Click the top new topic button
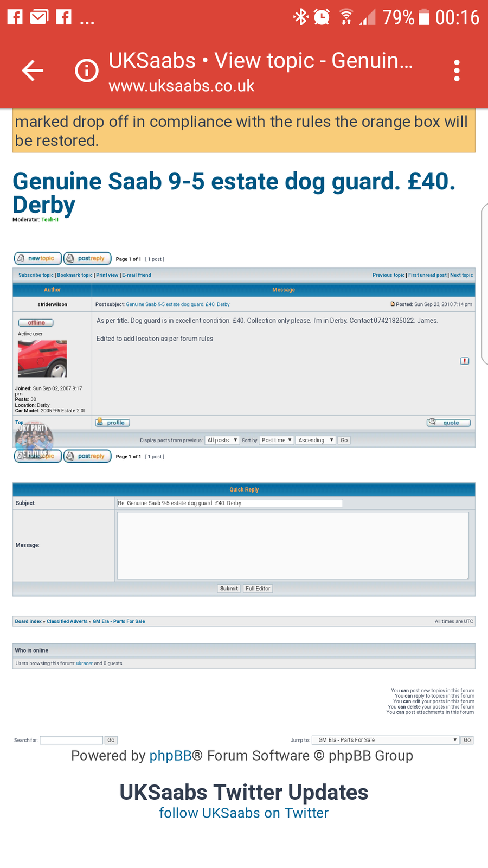Screen dimensions: 488x868 tap(37, 259)
